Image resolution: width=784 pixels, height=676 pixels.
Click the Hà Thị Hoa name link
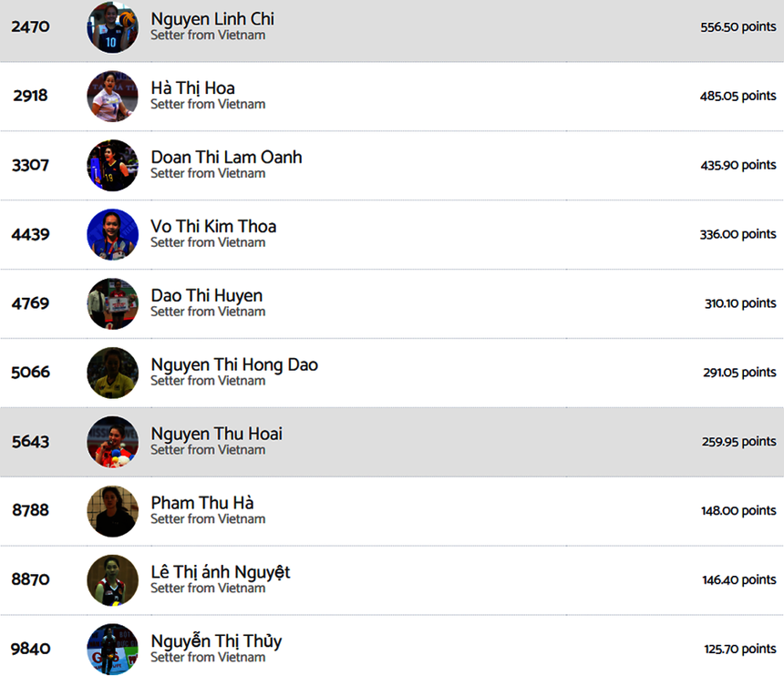click(192, 88)
